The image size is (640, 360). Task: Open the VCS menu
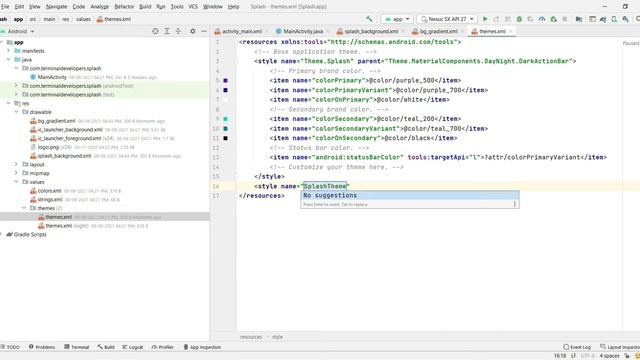pos(193,7)
